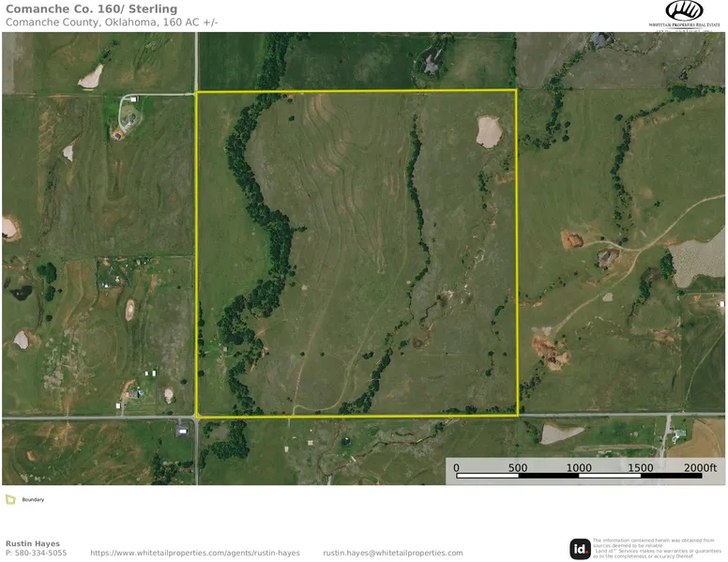Click the map title Comanche Co. 160/ Sterling
Viewport: 728px width, 562px height.
(91, 9)
